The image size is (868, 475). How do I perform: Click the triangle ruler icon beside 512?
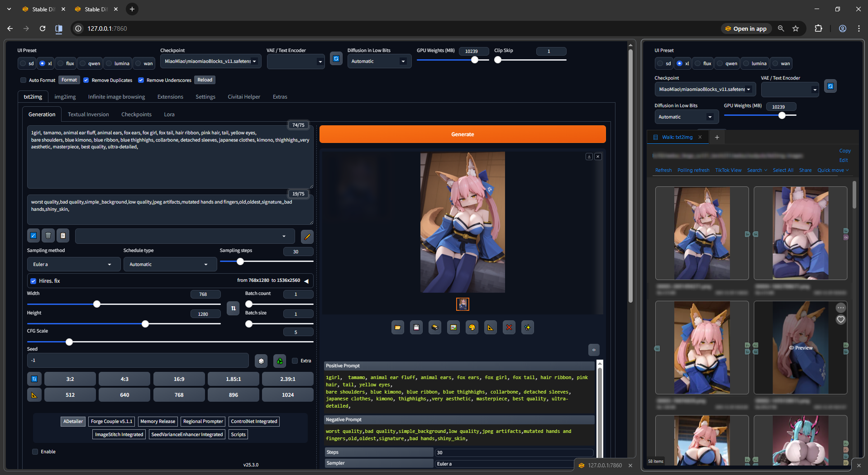34,395
